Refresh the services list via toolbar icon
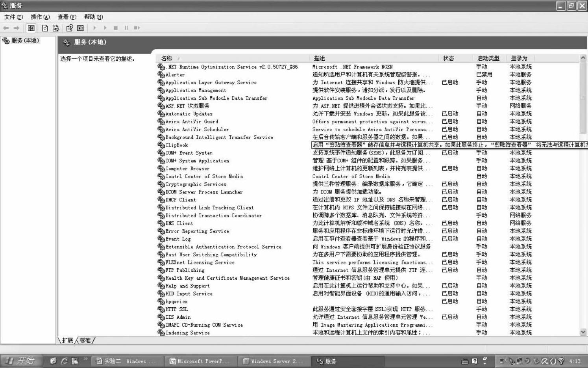 click(45, 28)
